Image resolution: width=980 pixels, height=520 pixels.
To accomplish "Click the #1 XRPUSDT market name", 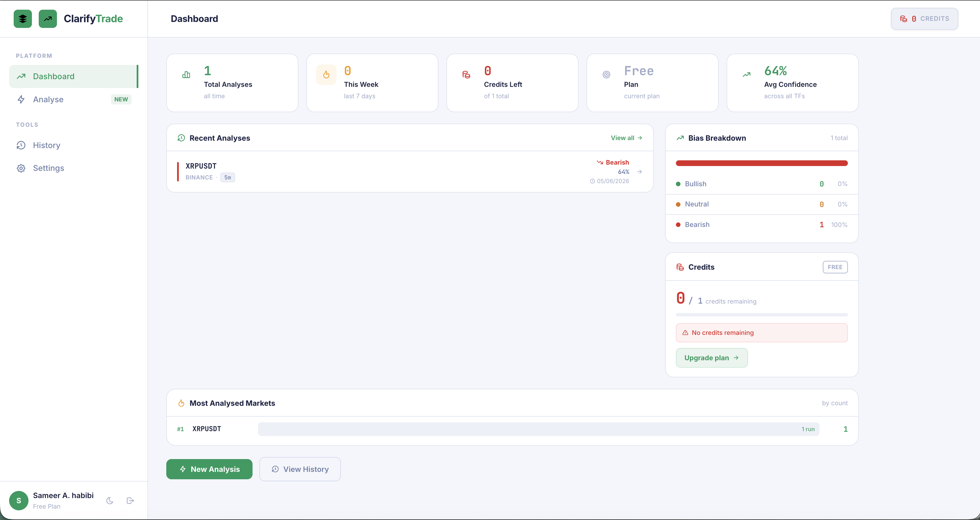I will pos(207,429).
